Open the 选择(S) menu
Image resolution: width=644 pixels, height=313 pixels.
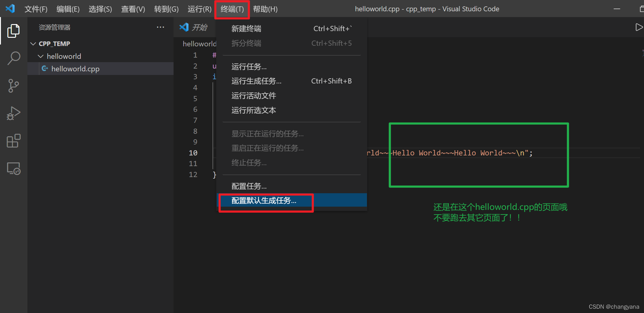pos(100,9)
